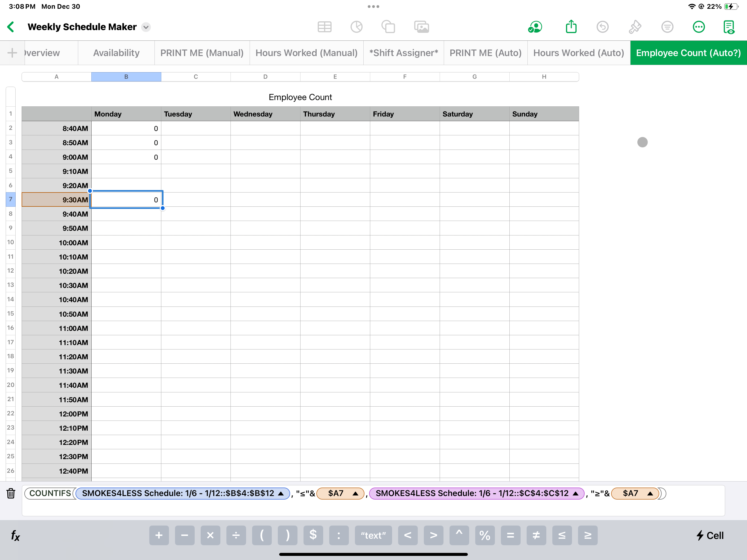The height and width of the screenshot is (560, 747).
Task: Select the Monday 9:10AM cell
Action: point(126,171)
